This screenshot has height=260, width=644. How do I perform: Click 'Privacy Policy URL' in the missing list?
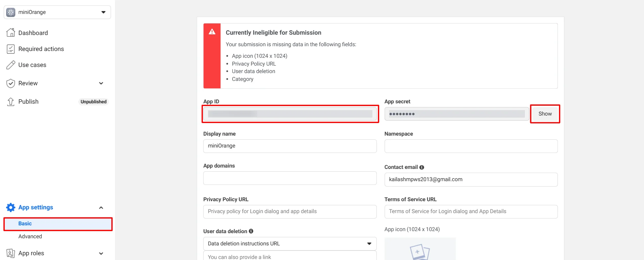(254, 64)
